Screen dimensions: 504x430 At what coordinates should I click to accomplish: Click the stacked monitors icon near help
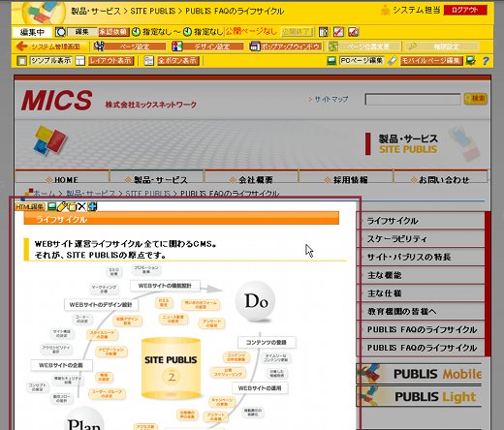point(470,61)
